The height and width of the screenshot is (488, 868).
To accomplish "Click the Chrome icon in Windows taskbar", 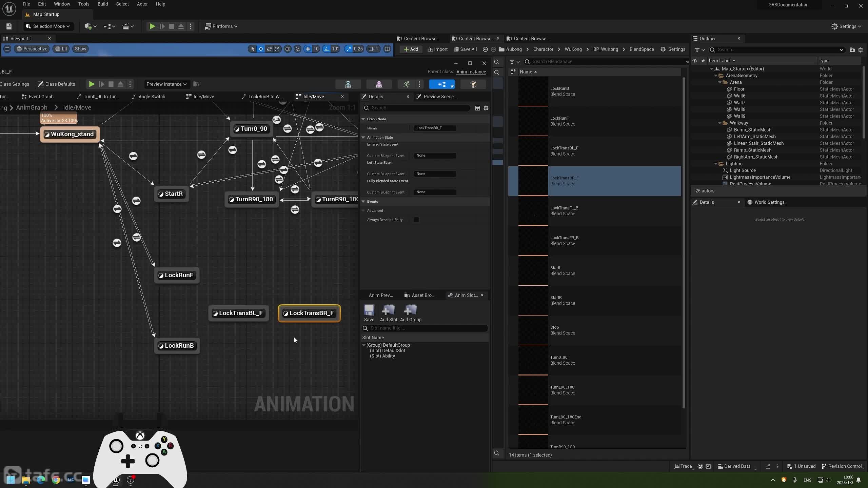I will (x=56, y=480).
